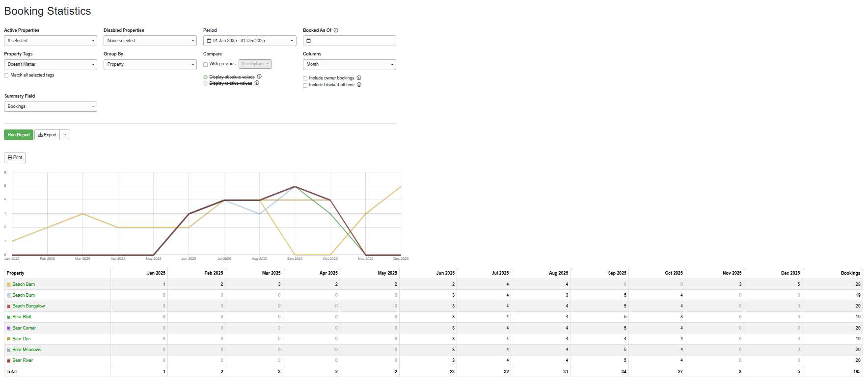This screenshot has height=382, width=868.
Task: Open Active Properties dropdown showing 8 selected
Action: coord(51,41)
